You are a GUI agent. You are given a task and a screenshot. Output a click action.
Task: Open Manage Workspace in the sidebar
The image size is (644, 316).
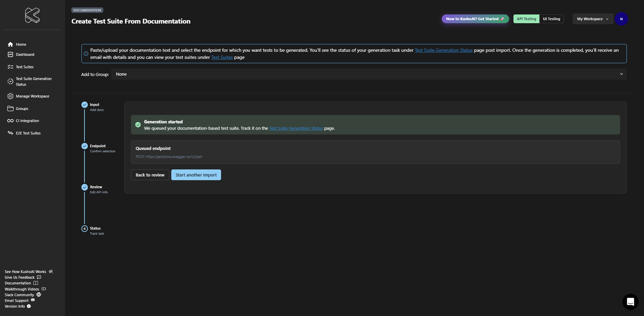(32, 96)
